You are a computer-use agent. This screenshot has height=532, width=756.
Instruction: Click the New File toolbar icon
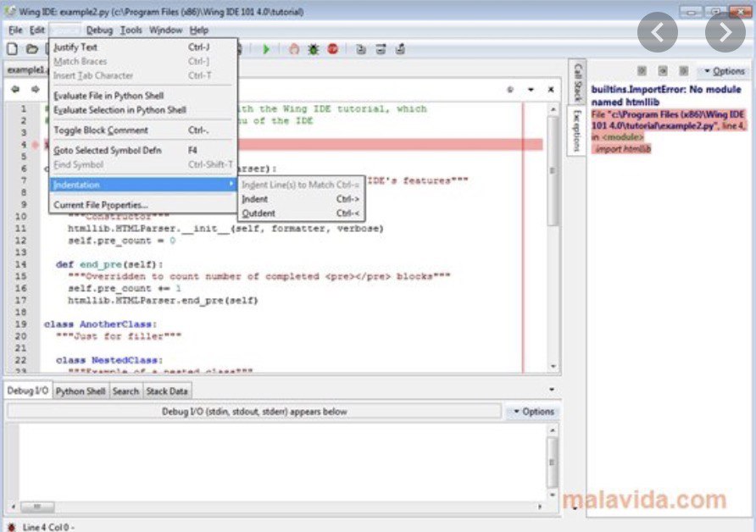click(12, 48)
